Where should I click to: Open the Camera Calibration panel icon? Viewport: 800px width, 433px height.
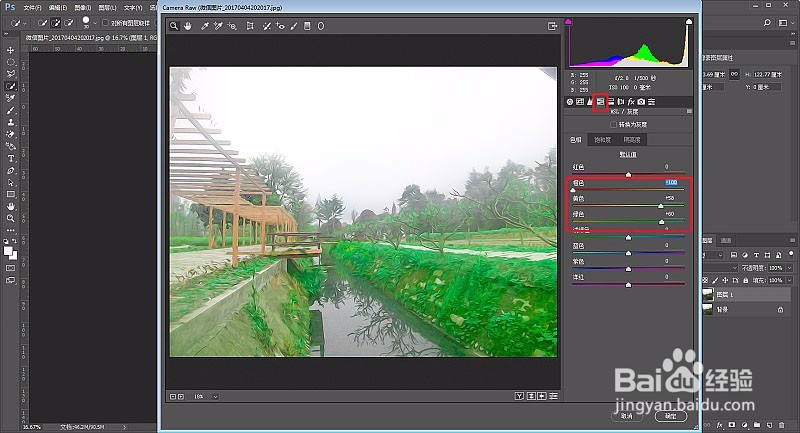[x=641, y=102]
